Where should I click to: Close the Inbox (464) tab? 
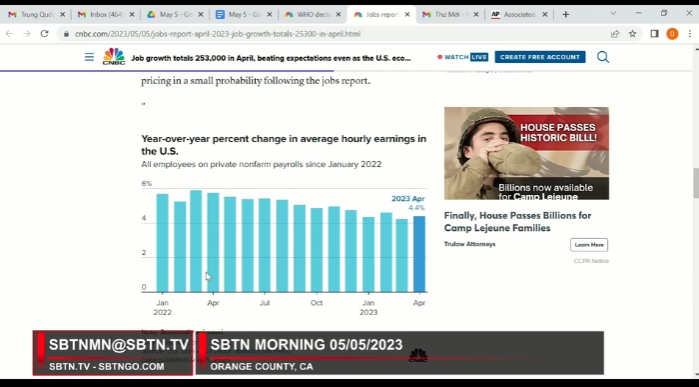click(132, 15)
